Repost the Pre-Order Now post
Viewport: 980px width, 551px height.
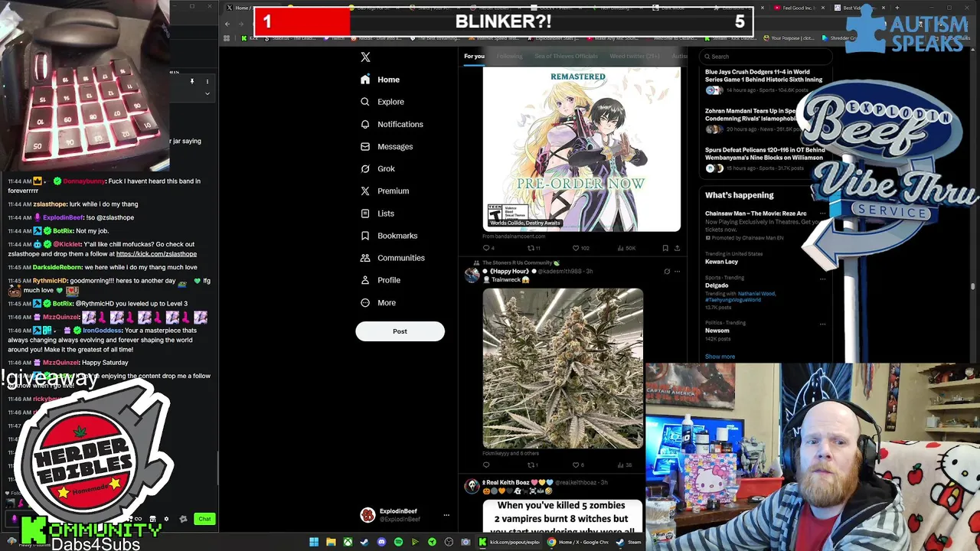534,248
